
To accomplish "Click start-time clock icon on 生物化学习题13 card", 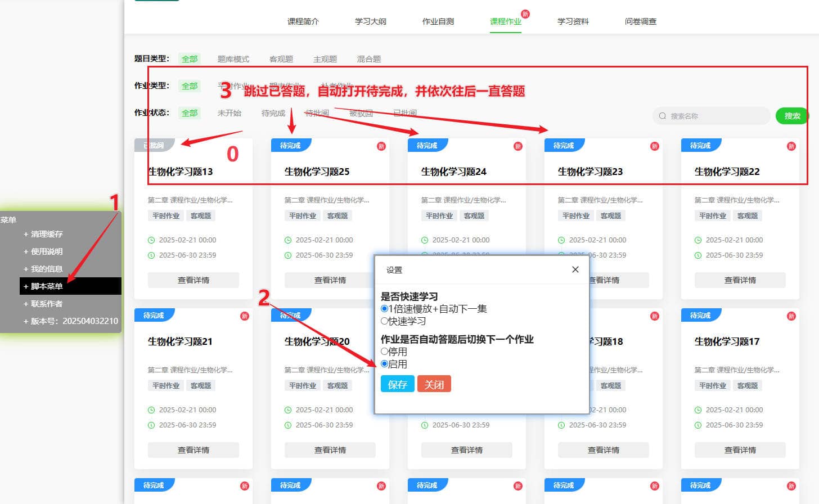I will coord(151,240).
